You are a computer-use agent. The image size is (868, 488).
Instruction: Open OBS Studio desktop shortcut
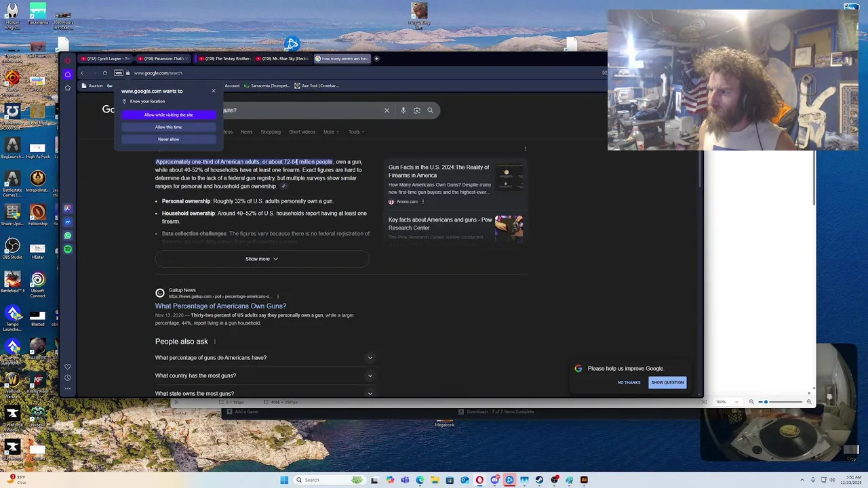(12, 247)
